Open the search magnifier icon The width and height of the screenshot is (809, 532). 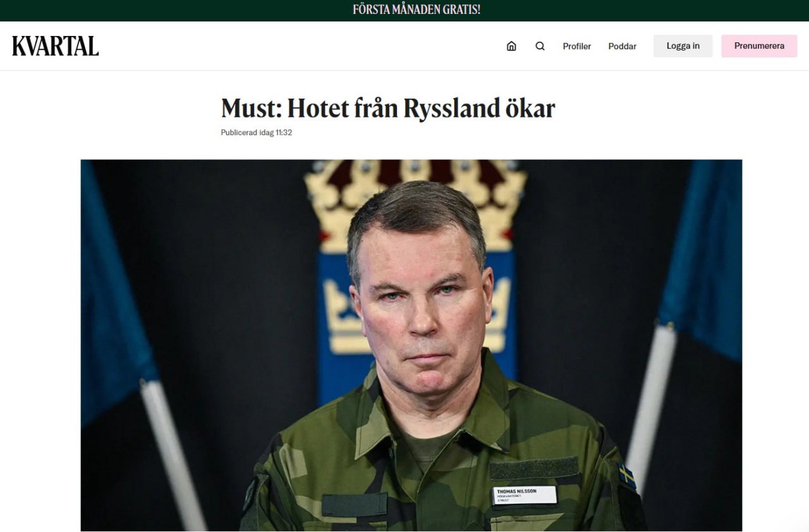coord(540,46)
